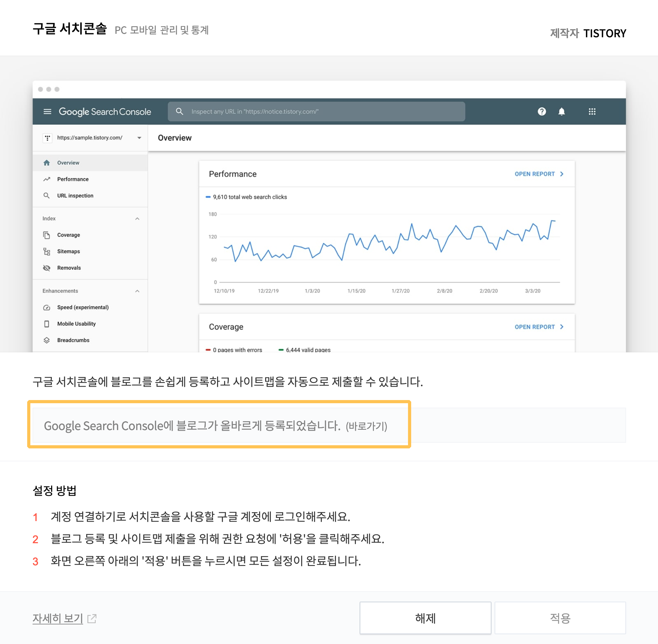Click the 적용 button
Image resolution: width=658 pixels, height=644 pixels.
(560, 618)
